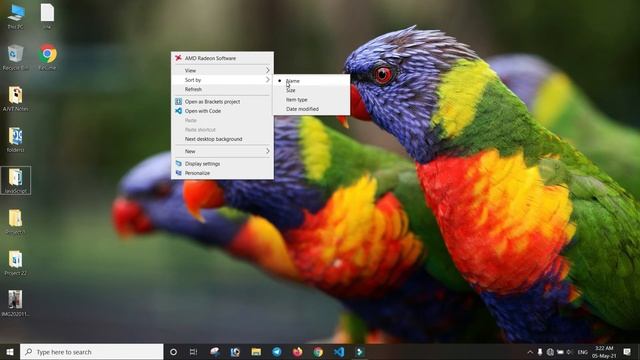Show hidden system tray icons

tap(530, 352)
